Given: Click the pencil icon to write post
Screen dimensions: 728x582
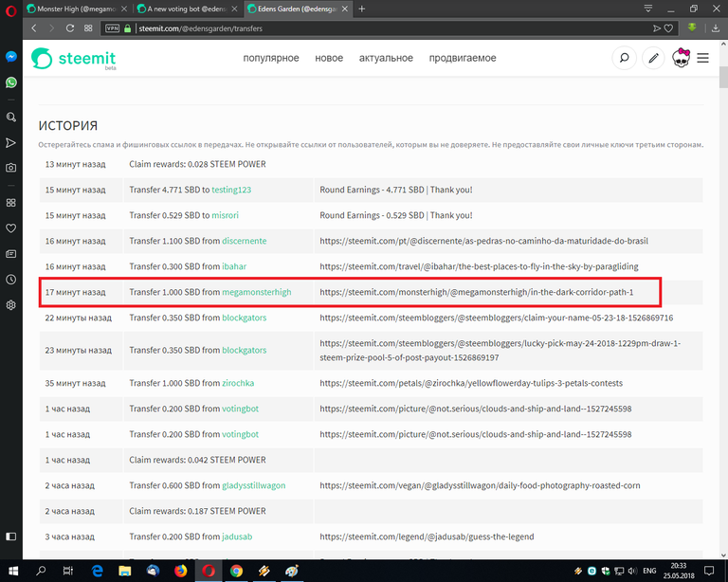Looking at the screenshot, I should coord(653,58).
